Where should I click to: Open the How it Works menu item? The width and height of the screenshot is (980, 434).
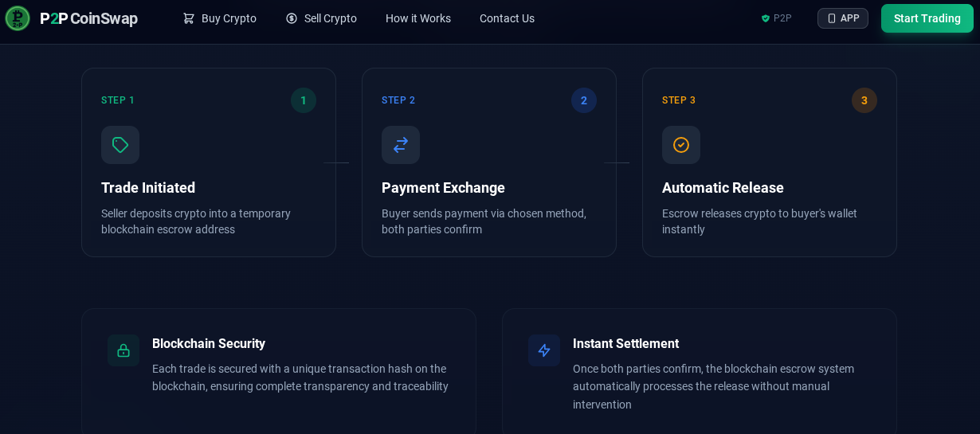point(418,18)
